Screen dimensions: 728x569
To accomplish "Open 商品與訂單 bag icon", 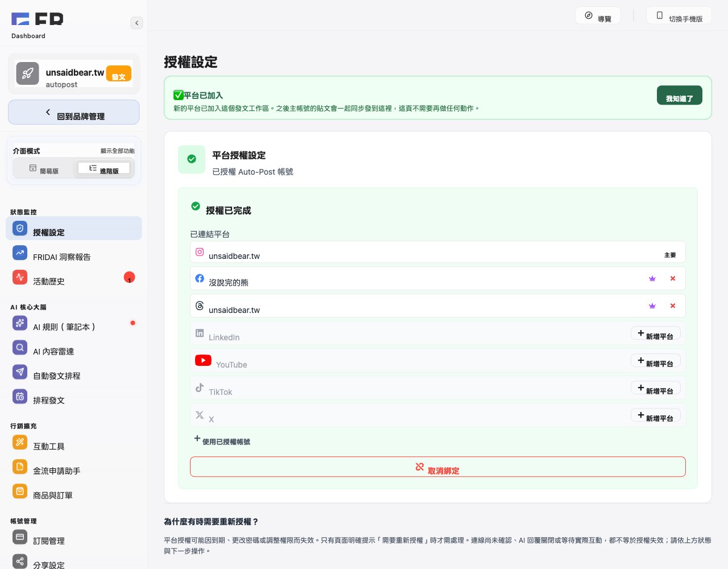I will (20, 491).
